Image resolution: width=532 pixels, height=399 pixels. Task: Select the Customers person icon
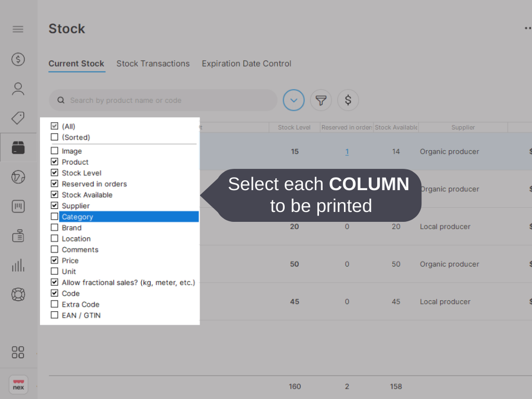(18, 88)
